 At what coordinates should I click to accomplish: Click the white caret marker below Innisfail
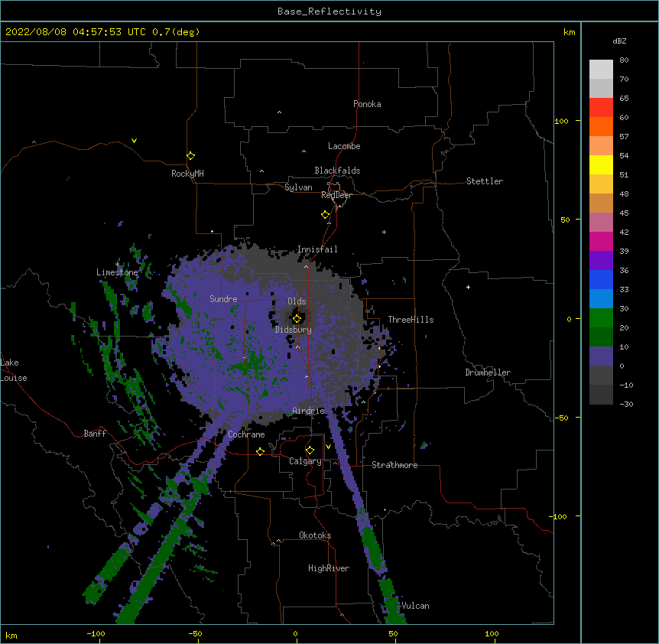pyautogui.click(x=306, y=266)
